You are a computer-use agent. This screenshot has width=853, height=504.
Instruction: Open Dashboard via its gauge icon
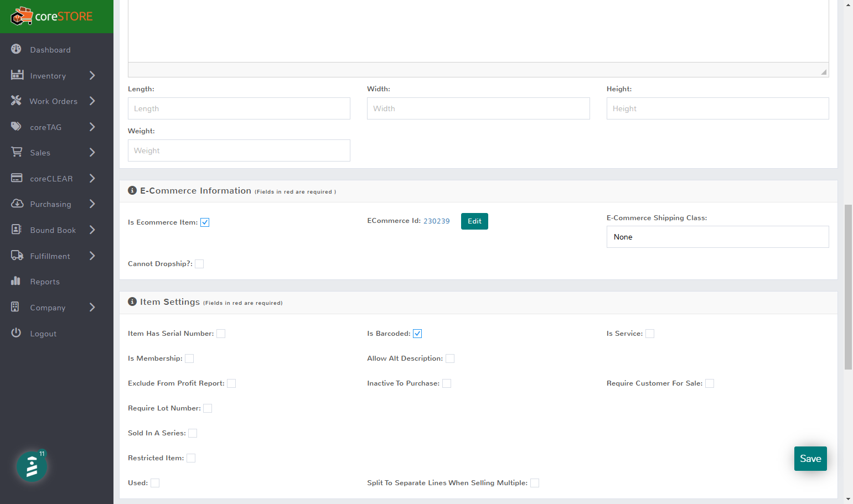(16, 49)
